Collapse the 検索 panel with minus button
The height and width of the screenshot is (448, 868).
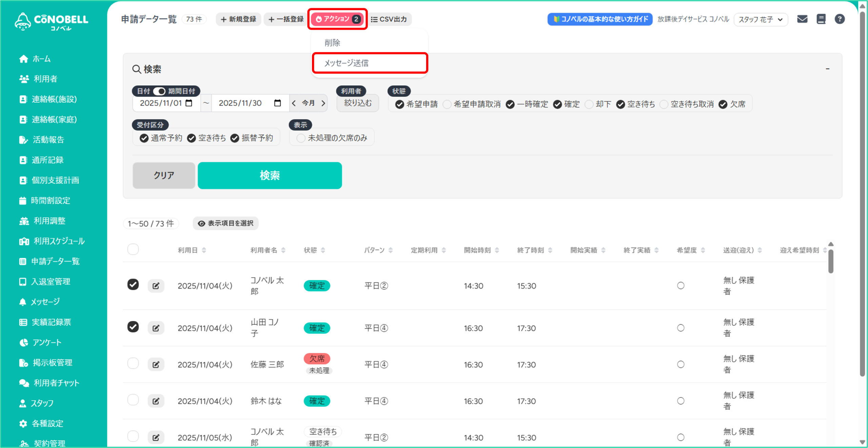(827, 69)
